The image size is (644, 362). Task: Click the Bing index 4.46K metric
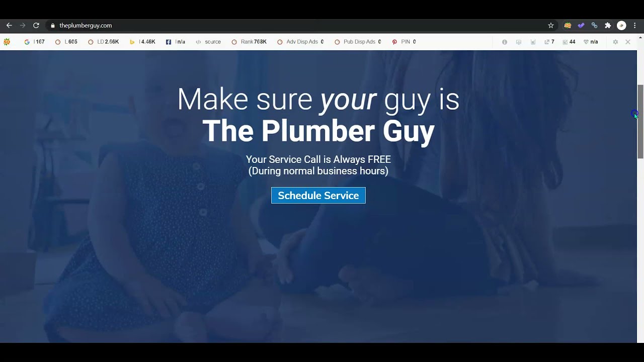point(142,42)
